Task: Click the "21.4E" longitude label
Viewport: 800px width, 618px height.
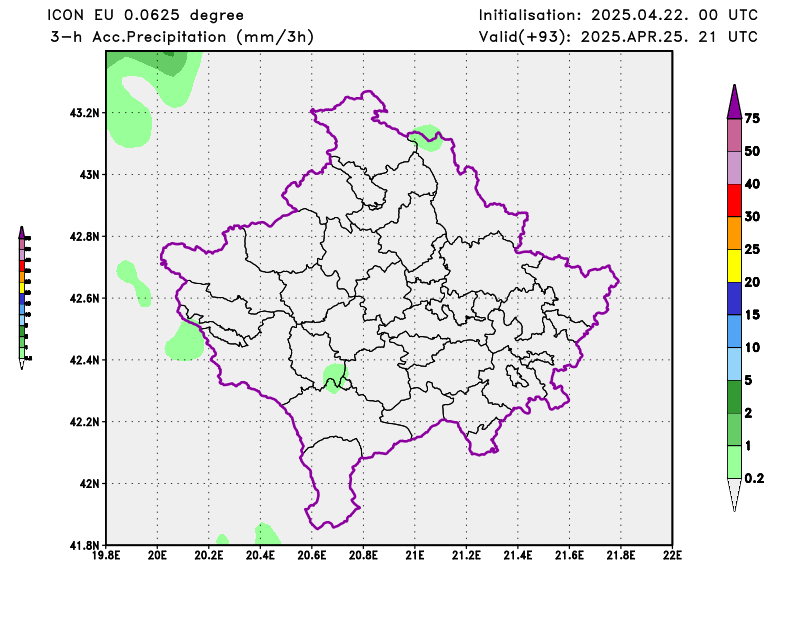Action: [518, 555]
